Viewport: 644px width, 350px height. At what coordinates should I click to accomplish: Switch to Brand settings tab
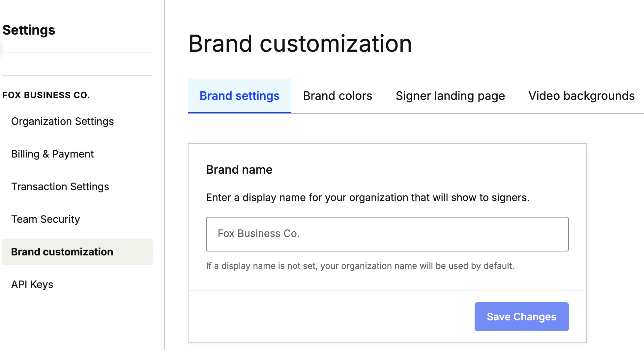240,96
